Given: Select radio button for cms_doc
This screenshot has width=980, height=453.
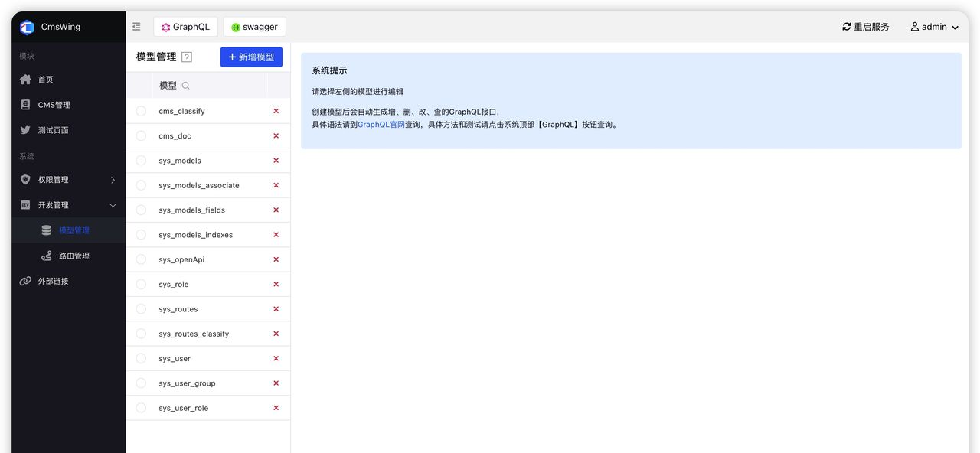Looking at the screenshot, I should 141,135.
